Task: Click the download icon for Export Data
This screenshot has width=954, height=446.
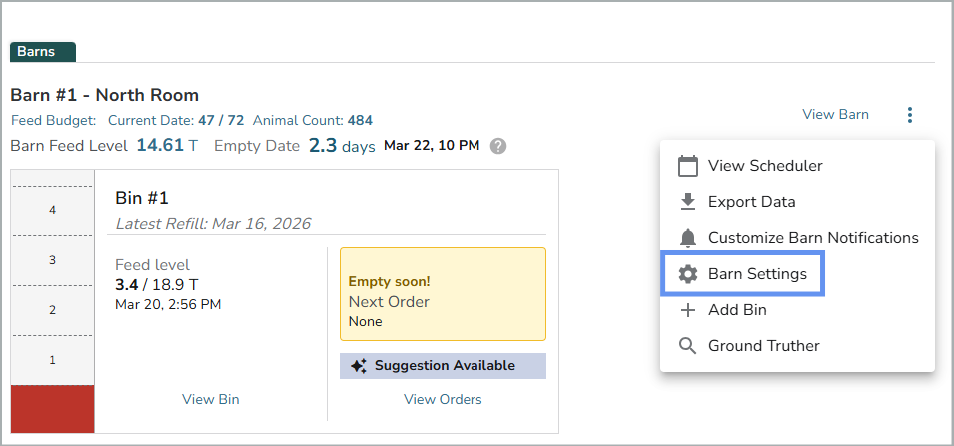Action: (687, 202)
